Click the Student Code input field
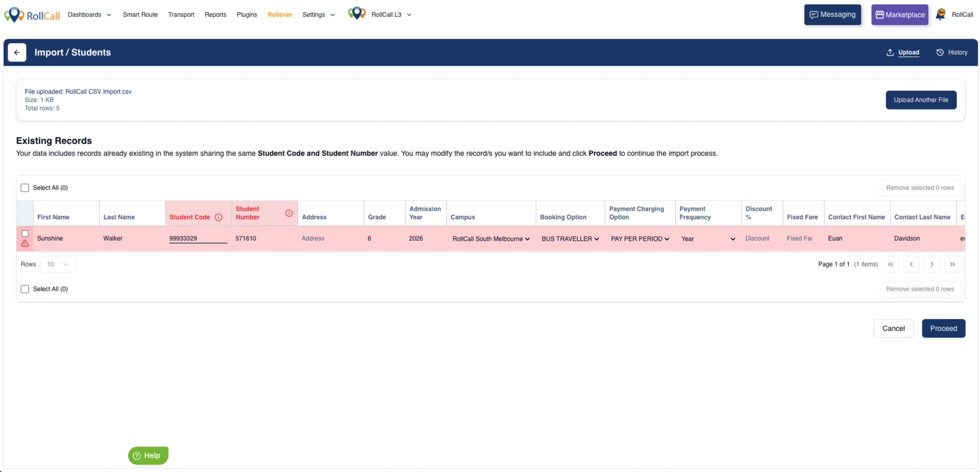The image size is (980, 472). point(198,238)
